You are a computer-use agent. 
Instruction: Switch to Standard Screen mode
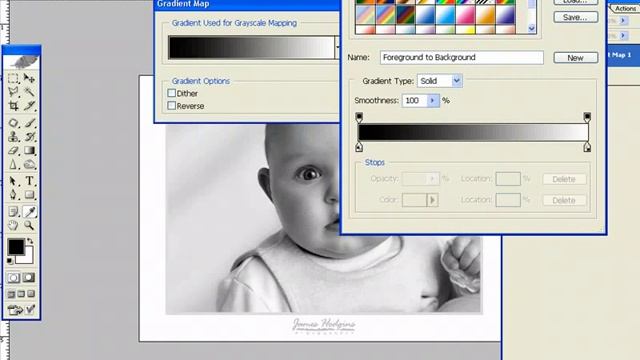click(11, 294)
